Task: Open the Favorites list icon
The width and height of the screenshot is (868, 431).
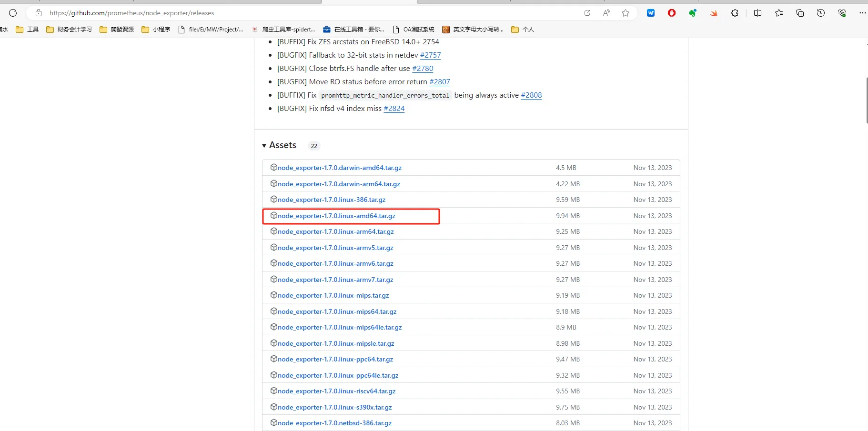Action: click(779, 13)
